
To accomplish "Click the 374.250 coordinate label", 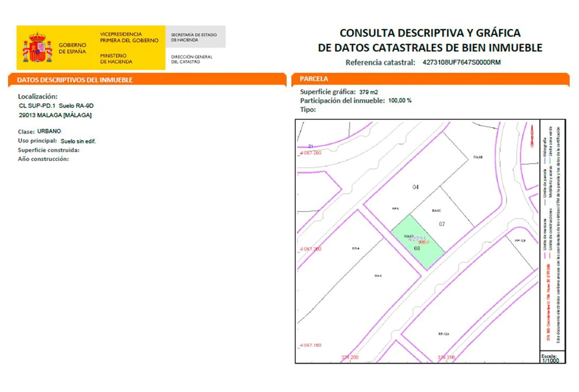I will point(446,357).
